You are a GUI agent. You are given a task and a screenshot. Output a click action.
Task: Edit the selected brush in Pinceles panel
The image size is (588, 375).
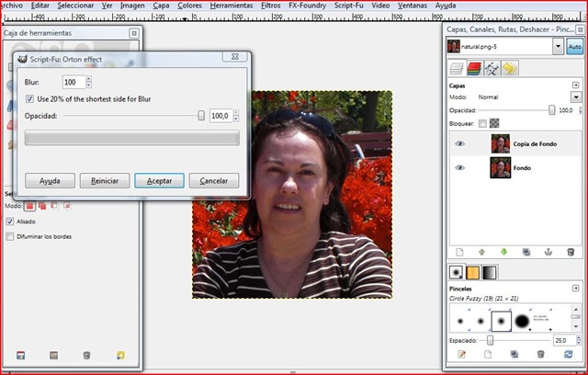click(461, 354)
